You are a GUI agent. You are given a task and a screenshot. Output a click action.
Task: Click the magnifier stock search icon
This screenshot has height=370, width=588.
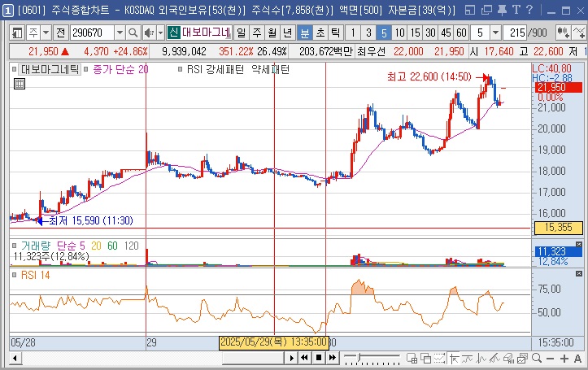(x=133, y=33)
